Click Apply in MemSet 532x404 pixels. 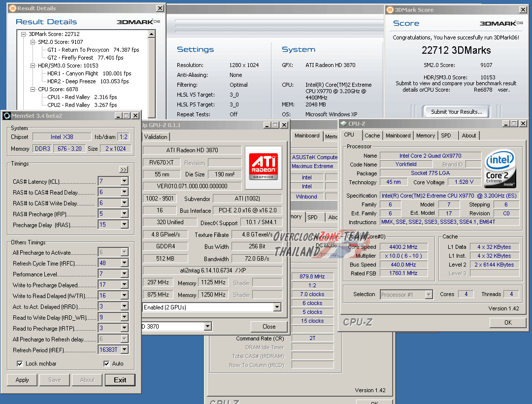point(22,380)
